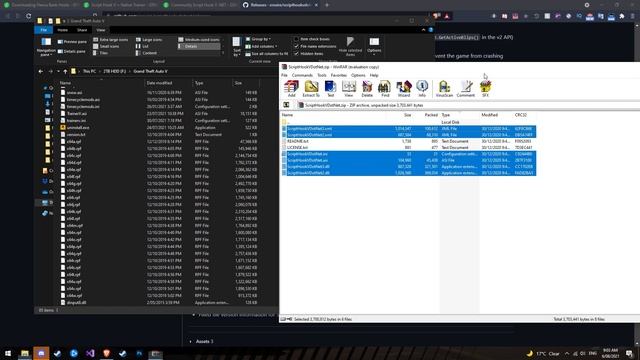Click the Comment icon in WinRAR

point(466,89)
